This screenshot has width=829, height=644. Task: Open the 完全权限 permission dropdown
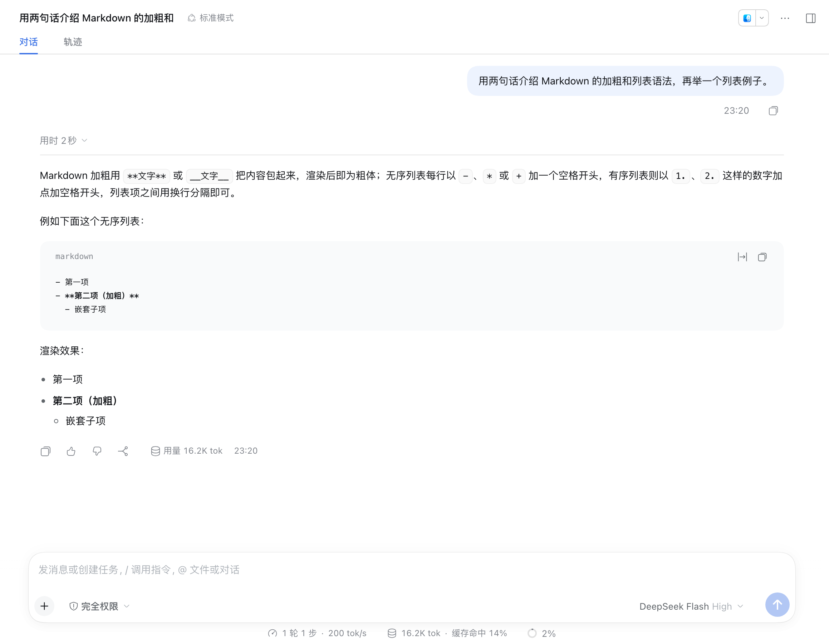coord(99,606)
